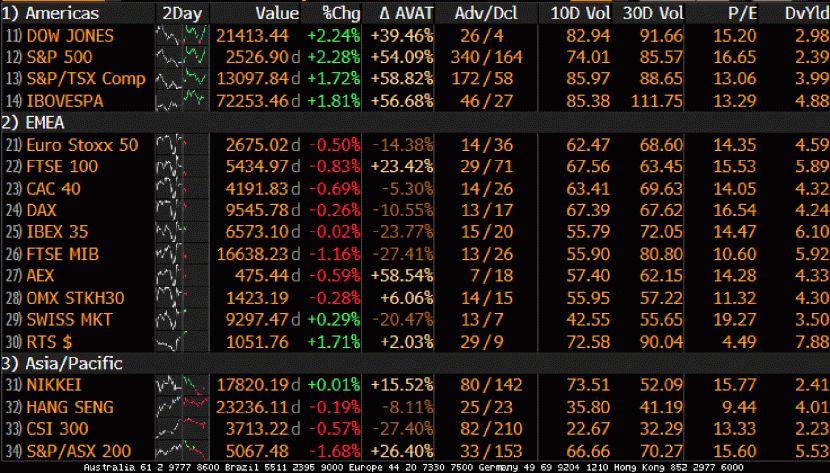Viewport: 830px width, 473px height.
Task: Sort by the 2Day column header
Action: pos(182,13)
